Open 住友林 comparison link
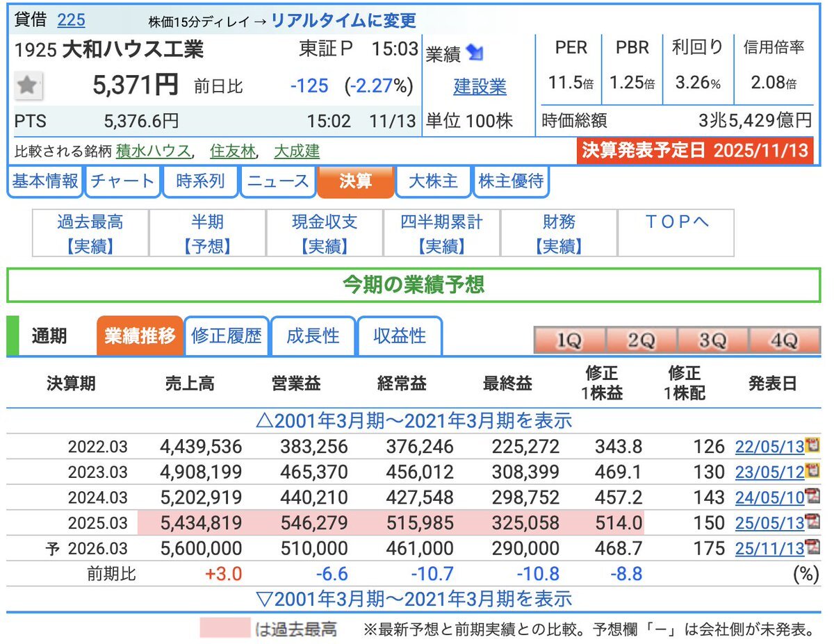The image size is (834, 644). click(x=233, y=151)
